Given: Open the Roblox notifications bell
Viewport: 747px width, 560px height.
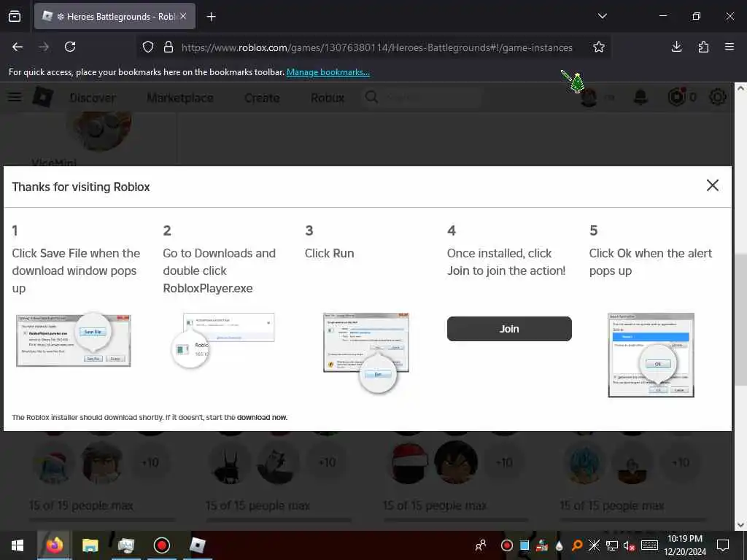Looking at the screenshot, I should click(640, 98).
